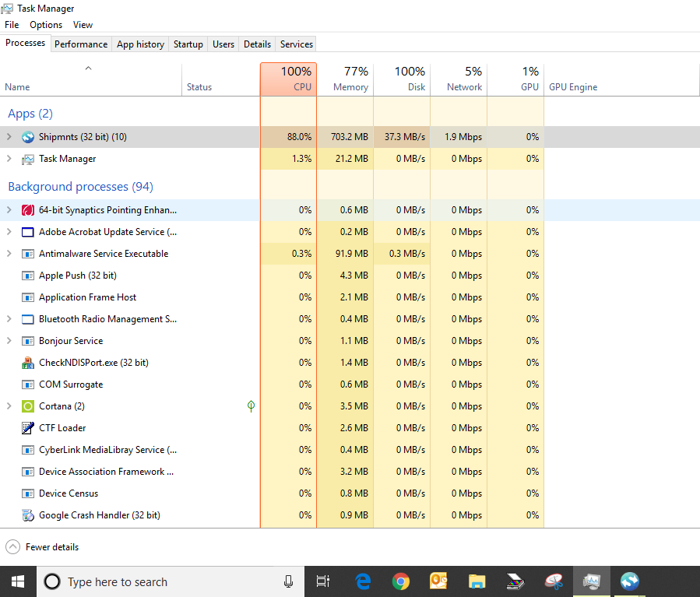Screen dimensions: 700x597
Task: Click the Application Frame Host icon
Action: (x=28, y=297)
